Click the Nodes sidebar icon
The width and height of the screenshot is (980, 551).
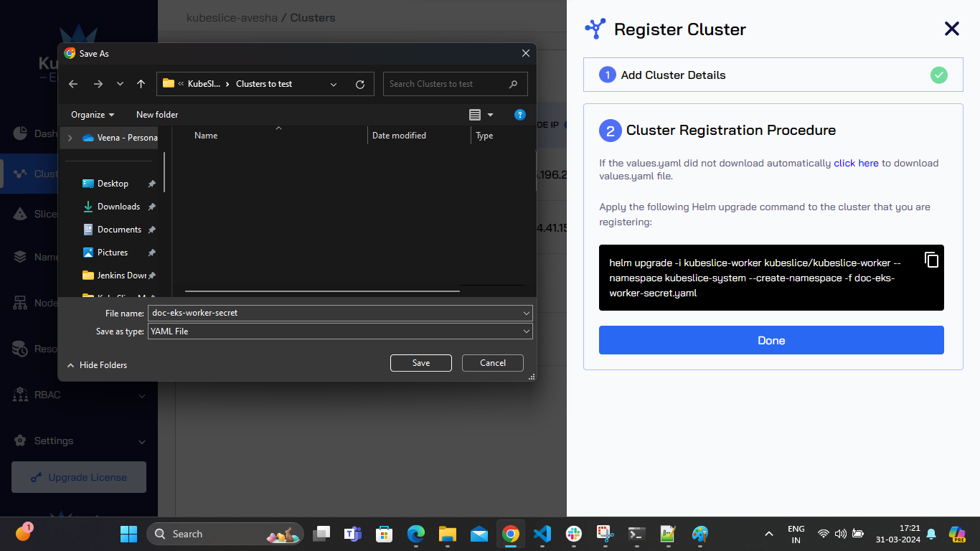pos(21,303)
